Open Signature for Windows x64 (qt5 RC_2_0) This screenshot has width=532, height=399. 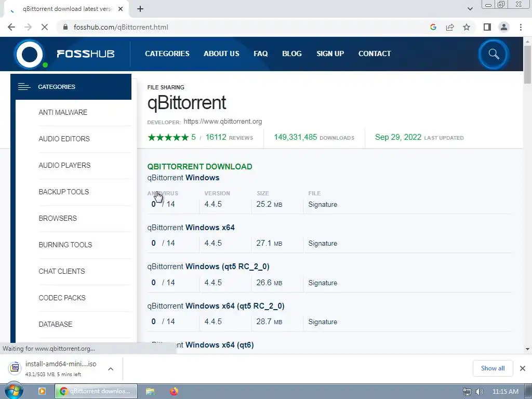click(323, 322)
